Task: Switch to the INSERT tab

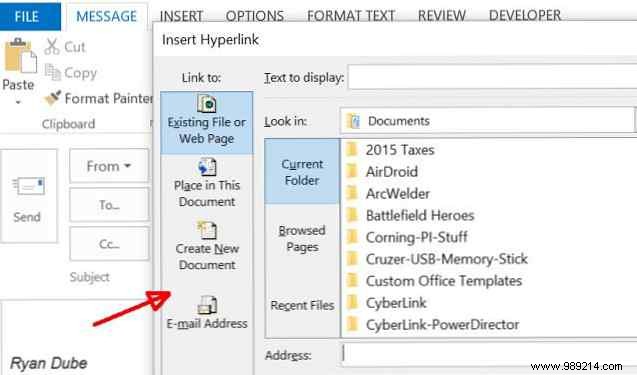Action: 181,16
